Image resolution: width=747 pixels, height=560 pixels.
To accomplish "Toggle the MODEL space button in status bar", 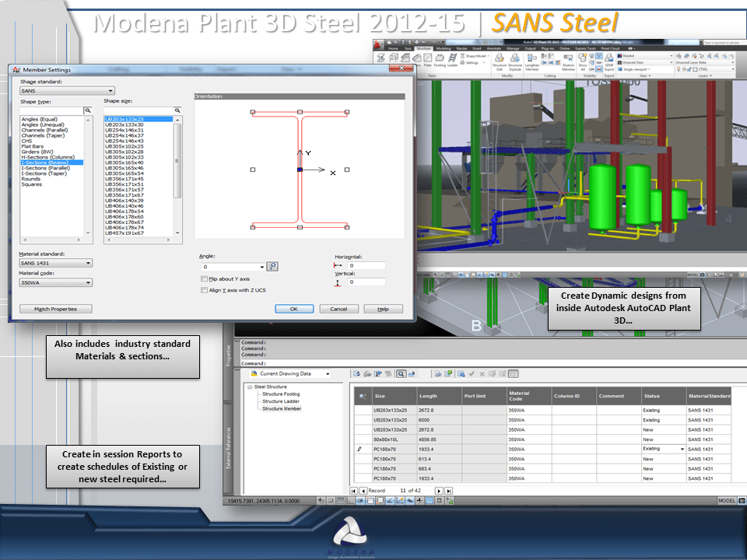I will pos(727,500).
